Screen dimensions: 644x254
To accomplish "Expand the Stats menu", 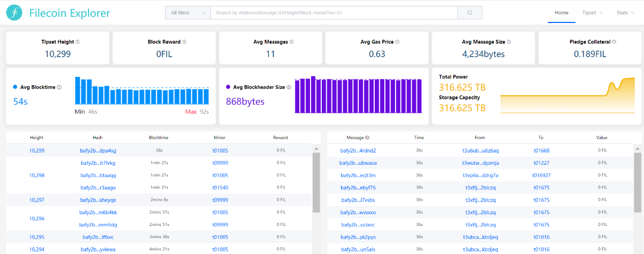I will pos(626,13).
